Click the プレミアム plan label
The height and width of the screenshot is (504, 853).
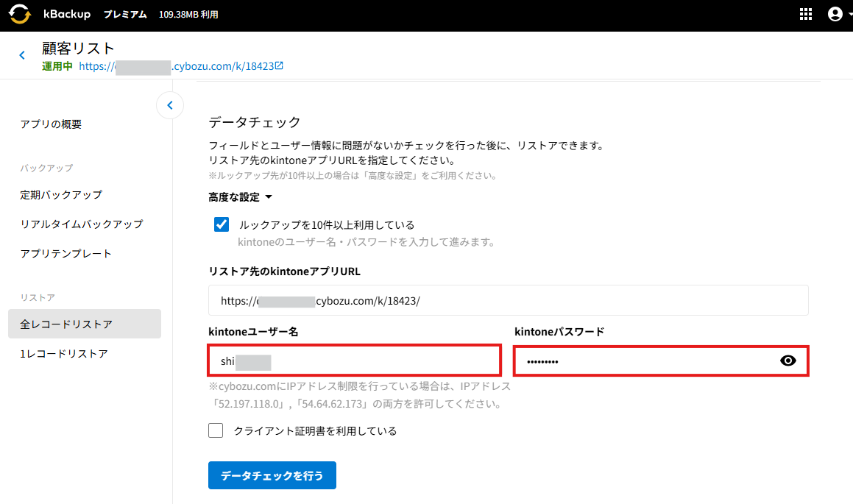125,15
